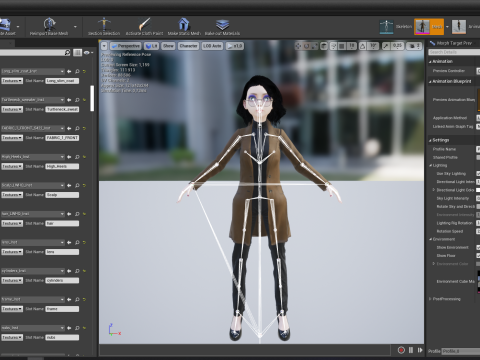Toggle the world/local coordinate space icon

tap(324, 46)
